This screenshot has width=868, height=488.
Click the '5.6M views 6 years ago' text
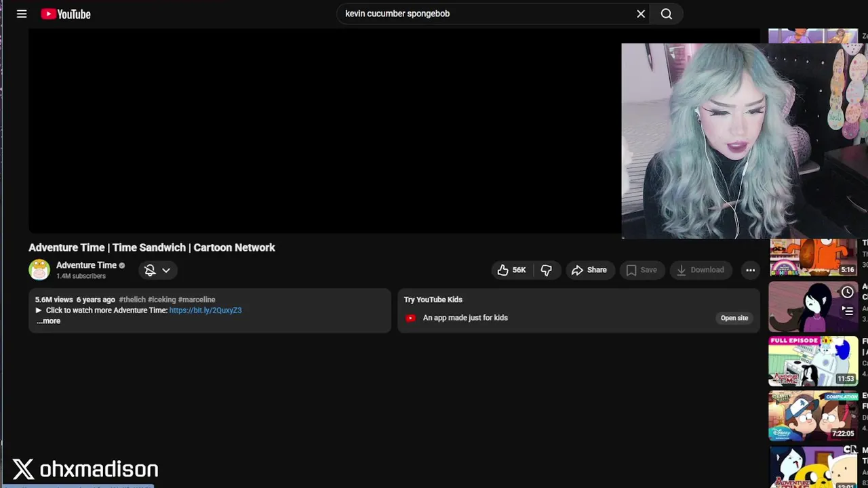(75, 300)
